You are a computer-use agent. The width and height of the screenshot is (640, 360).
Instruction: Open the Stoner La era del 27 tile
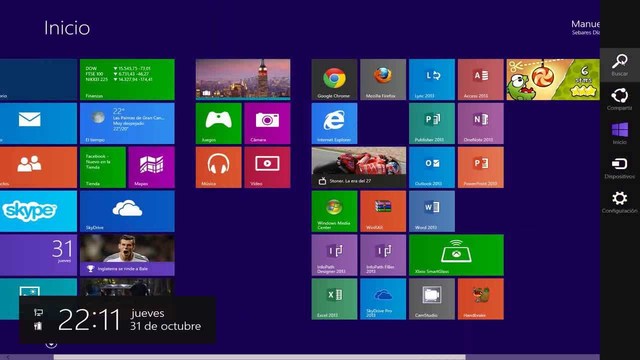(x=359, y=167)
